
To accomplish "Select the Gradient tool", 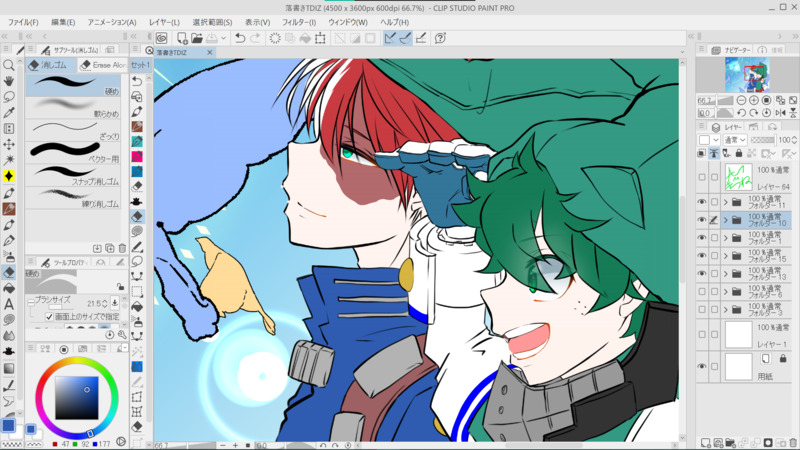I will tap(9, 368).
